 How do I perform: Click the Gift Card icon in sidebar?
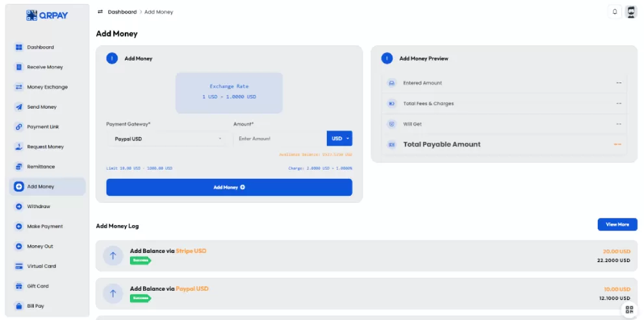click(19, 286)
